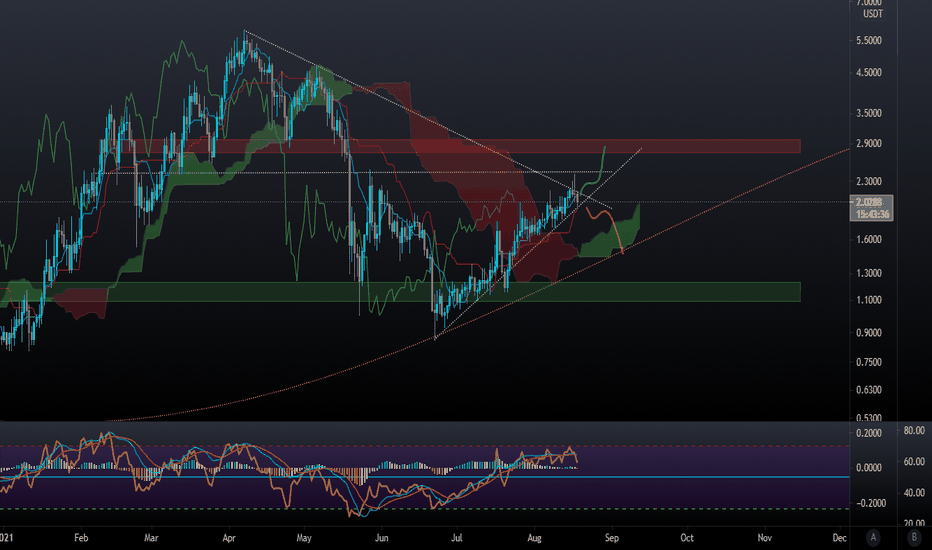Click the 1.3000 price axis label

point(868,274)
